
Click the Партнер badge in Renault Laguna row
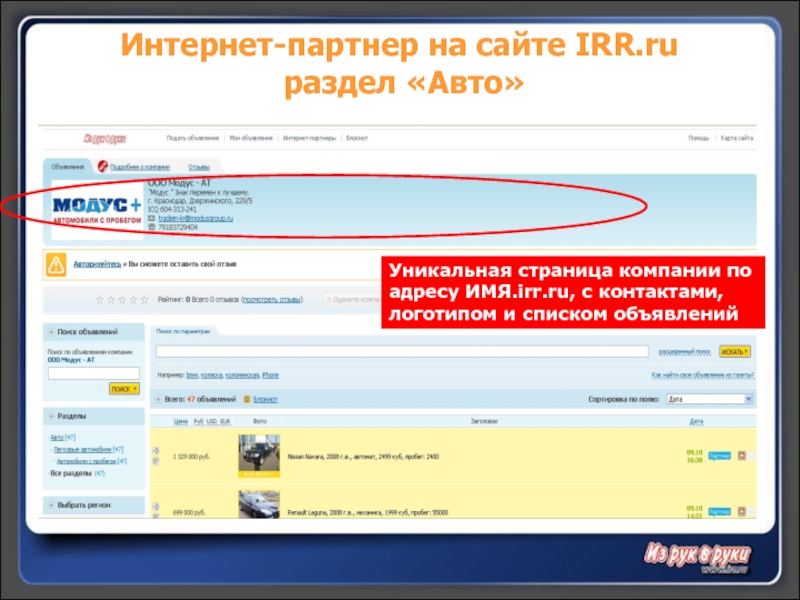tap(719, 511)
